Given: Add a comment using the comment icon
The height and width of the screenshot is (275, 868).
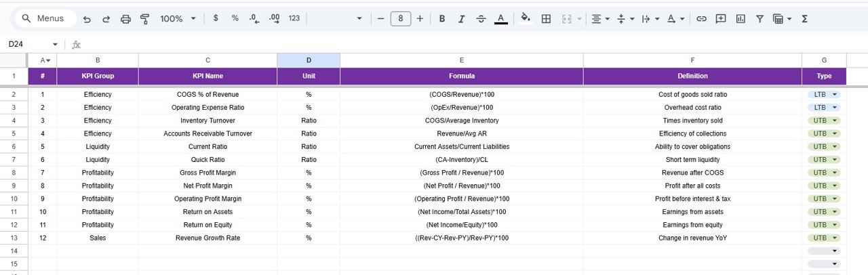Looking at the screenshot, I should click(x=721, y=19).
